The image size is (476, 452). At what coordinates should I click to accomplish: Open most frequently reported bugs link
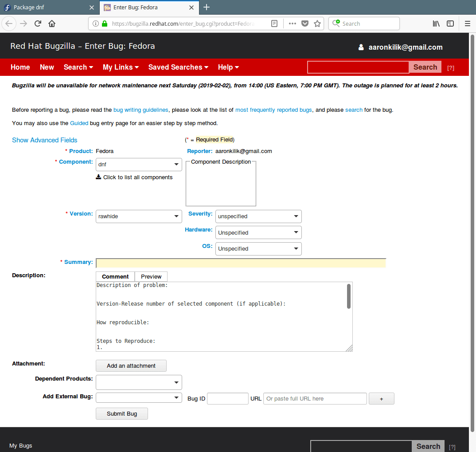[x=273, y=110]
